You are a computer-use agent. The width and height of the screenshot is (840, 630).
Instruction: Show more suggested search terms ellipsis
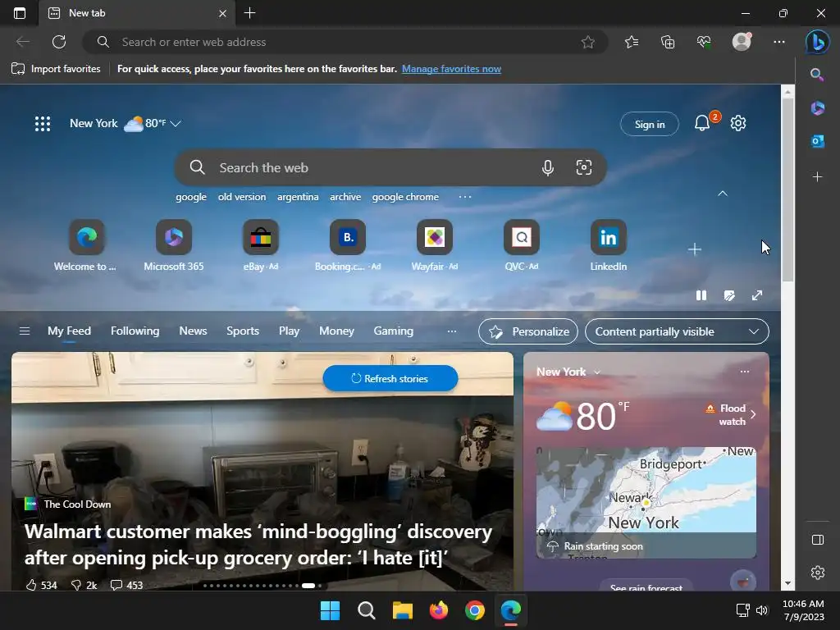[x=465, y=197]
